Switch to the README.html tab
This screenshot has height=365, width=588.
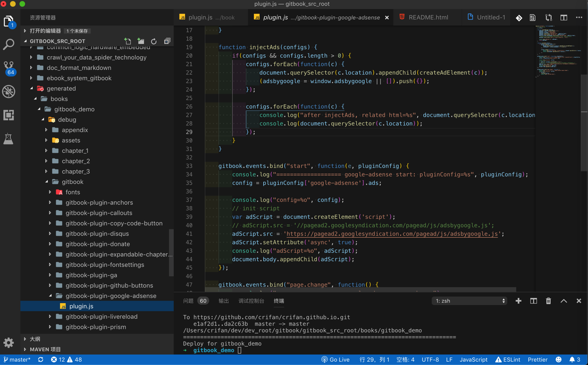[428, 17]
